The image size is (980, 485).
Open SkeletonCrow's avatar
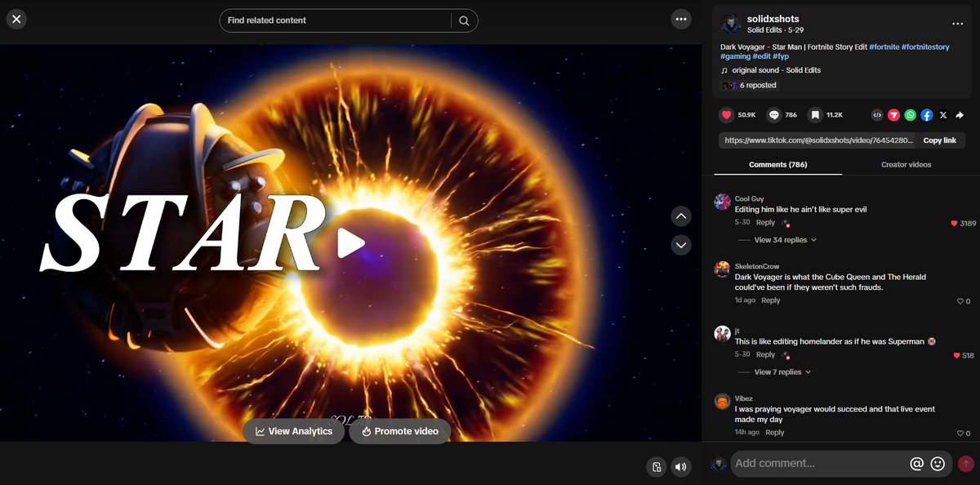[722, 269]
